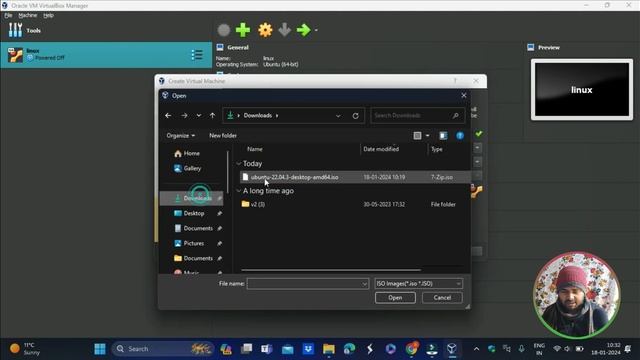Open linux VM list menu icon
The width and height of the screenshot is (640, 360).
click(197, 55)
